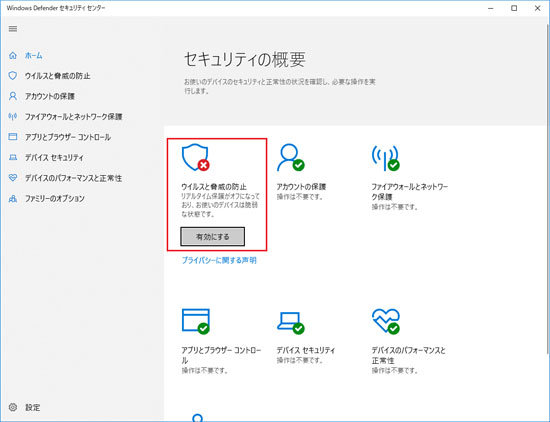Click the person icon for アカウントの保護 in sidebar
The height and width of the screenshot is (422, 550).
click(13, 96)
